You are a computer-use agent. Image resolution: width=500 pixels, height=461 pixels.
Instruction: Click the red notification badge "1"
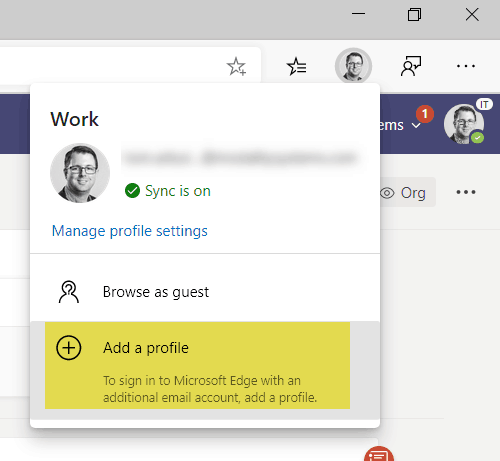[425, 114]
